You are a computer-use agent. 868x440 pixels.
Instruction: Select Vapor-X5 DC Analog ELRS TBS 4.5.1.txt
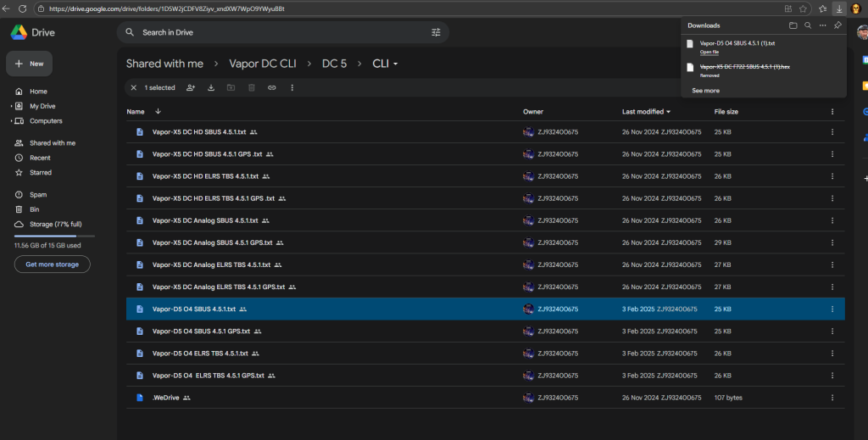point(486,265)
